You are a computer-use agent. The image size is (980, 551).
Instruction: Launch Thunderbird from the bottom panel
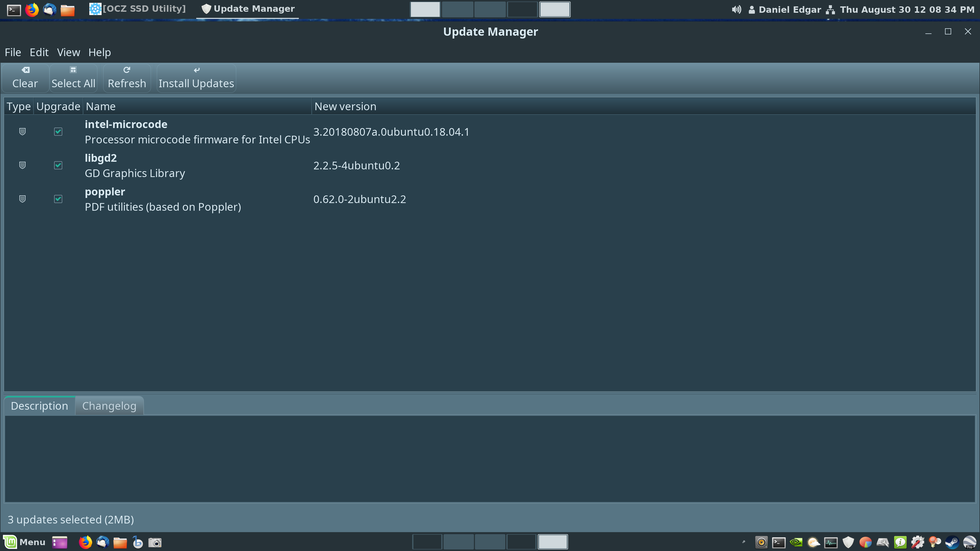coord(103,542)
